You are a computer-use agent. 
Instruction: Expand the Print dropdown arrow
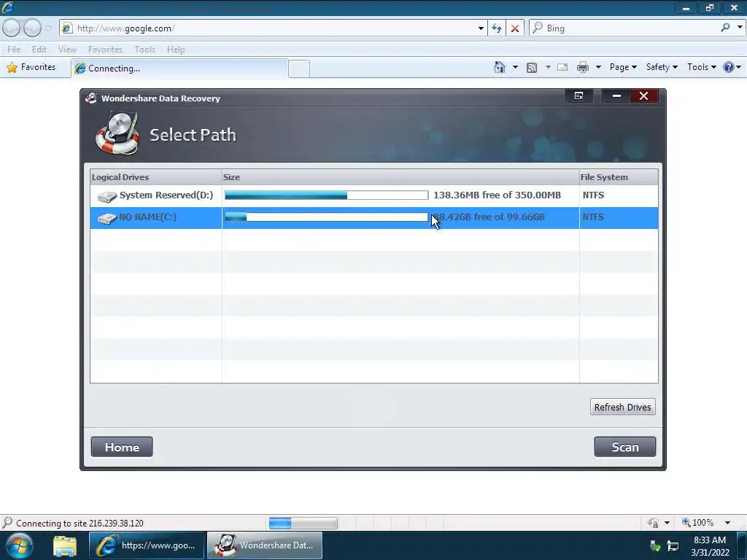(598, 67)
